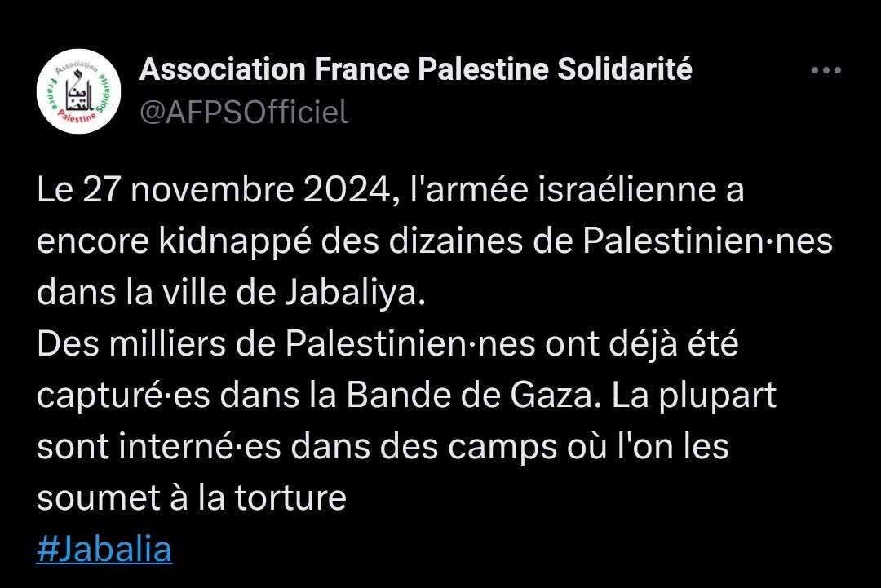Screen dimensions: 881x588
Task: Open the #Jabalia hashtag link
Action: pos(104,549)
